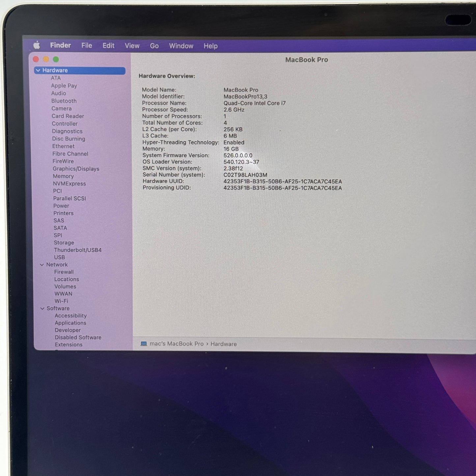Select Camera in the sidebar
The width and height of the screenshot is (476, 476).
click(62, 108)
